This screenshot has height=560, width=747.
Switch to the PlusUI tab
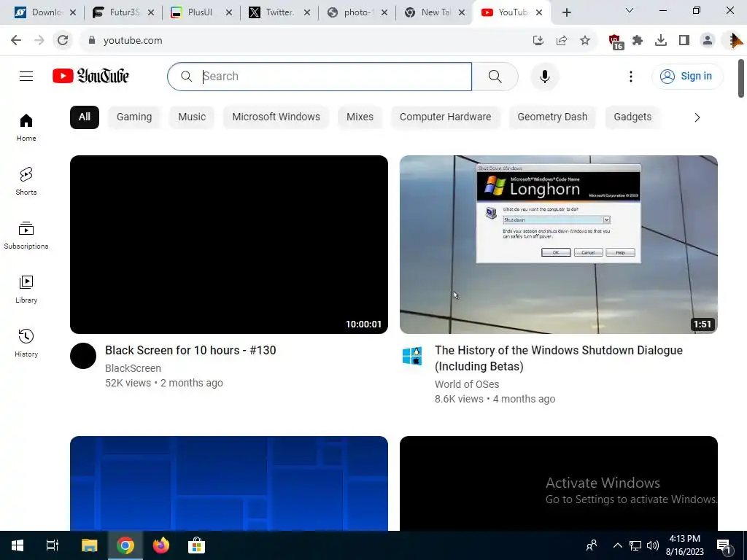pos(200,12)
